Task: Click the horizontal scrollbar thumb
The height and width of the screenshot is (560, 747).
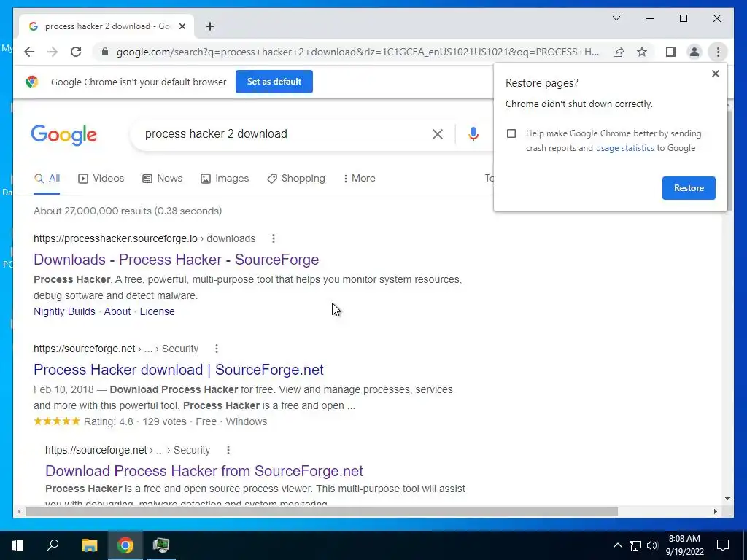Action: pos(322,511)
